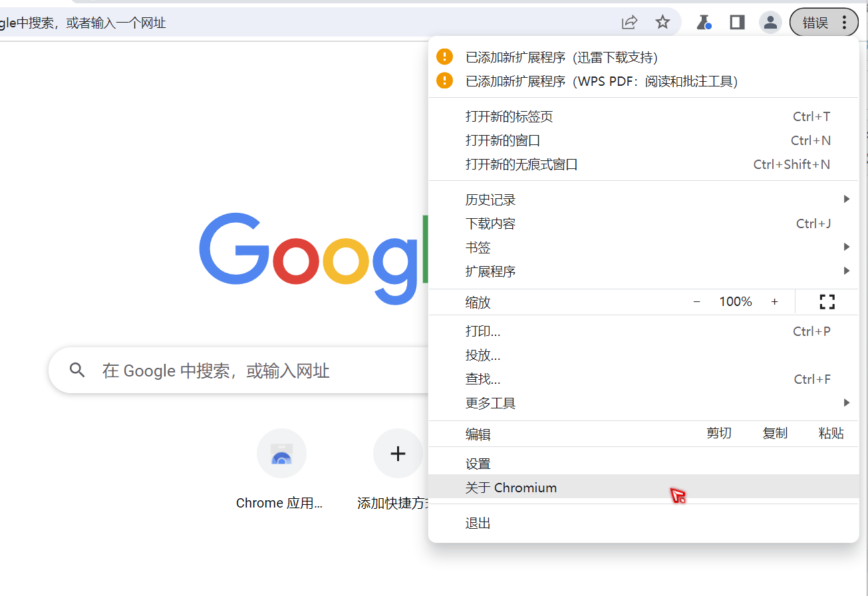Screen dimensions: 868x596
Task: Choose 退出 to quit the browser
Action: pyautogui.click(x=644, y=523)
